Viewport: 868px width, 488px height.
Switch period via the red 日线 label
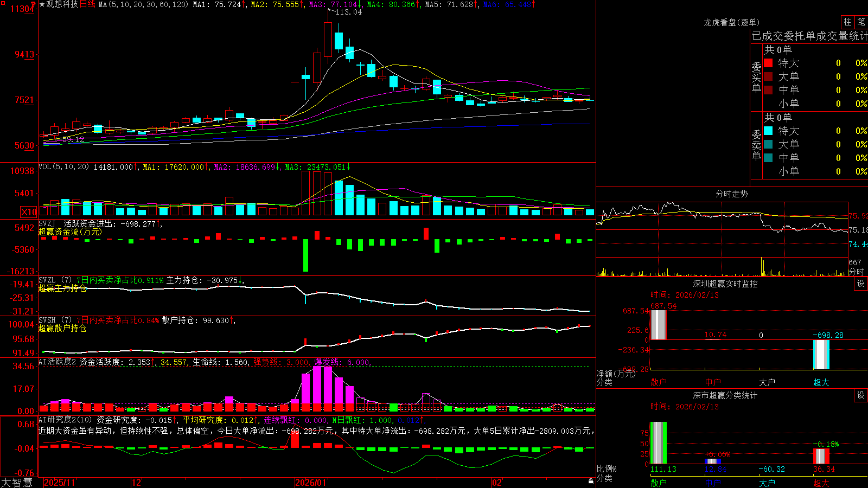coord(87,4)
